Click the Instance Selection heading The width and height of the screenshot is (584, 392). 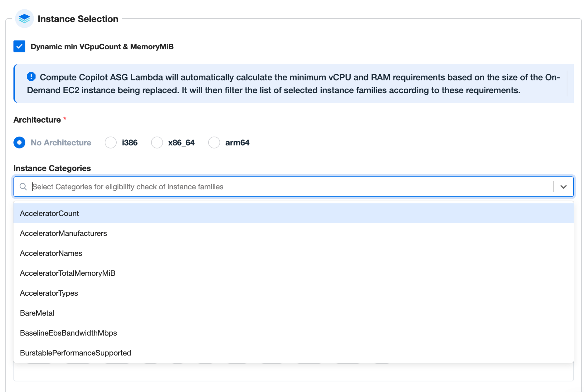pos(78,19)
